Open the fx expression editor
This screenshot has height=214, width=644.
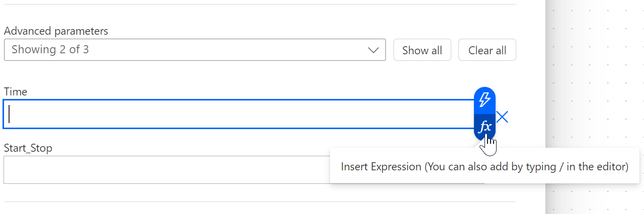pyautogui.click(x=485, y=127)
